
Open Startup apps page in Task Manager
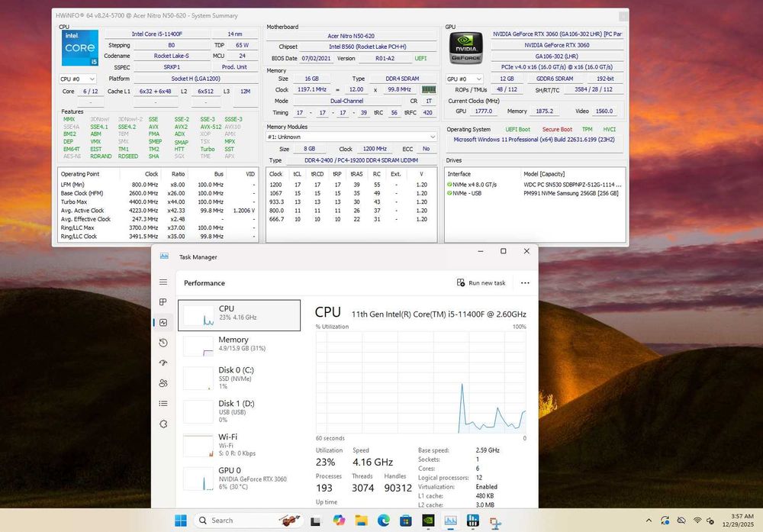(163, 363)
